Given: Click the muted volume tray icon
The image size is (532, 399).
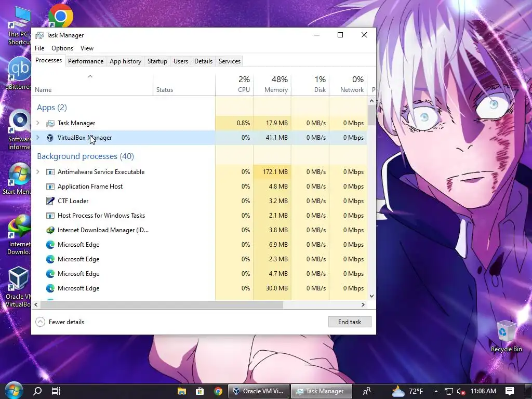Looking at the screenshot, I should click(x=461, y=392).
